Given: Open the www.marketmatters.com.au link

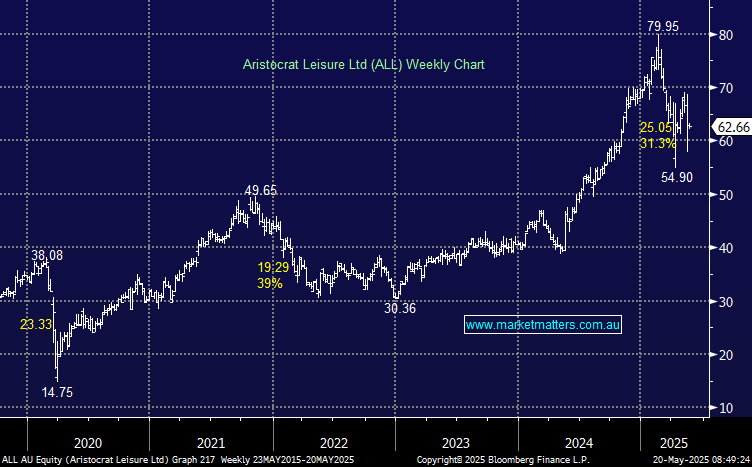Looking at the screenshot, I should [543, 325].
